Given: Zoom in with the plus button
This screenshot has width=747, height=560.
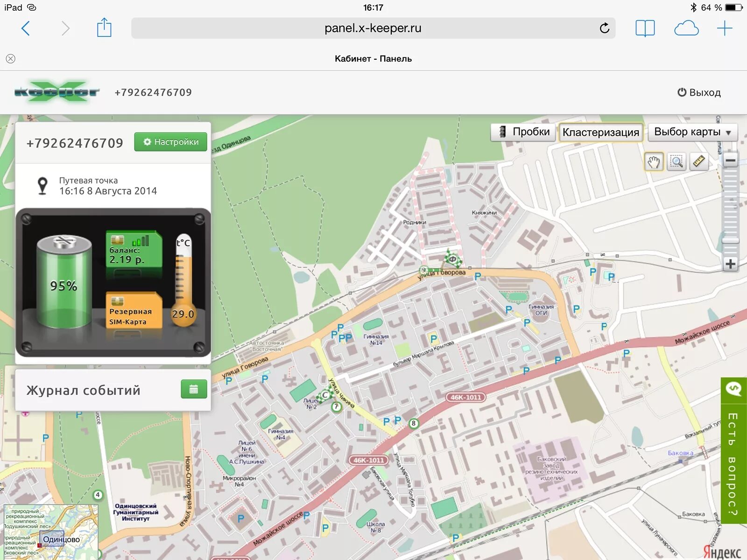Looking at the screenshot, I should pos(730,264).
